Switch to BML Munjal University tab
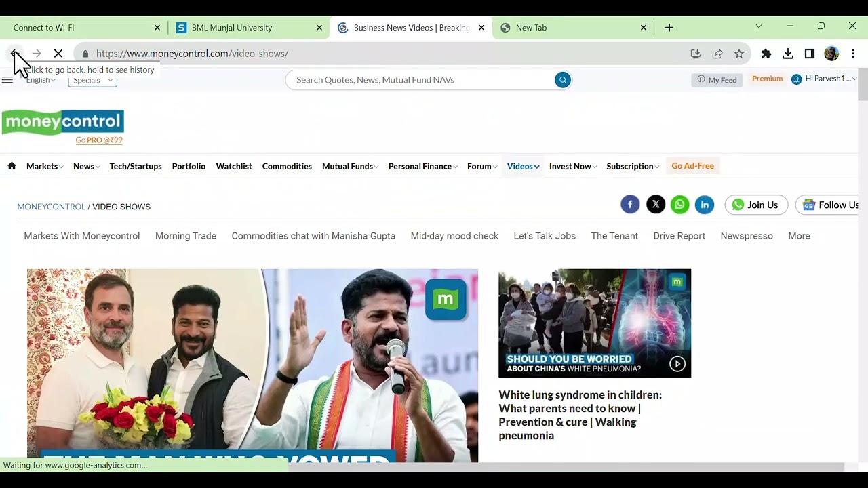868x488 pixels. click(248, 28)
